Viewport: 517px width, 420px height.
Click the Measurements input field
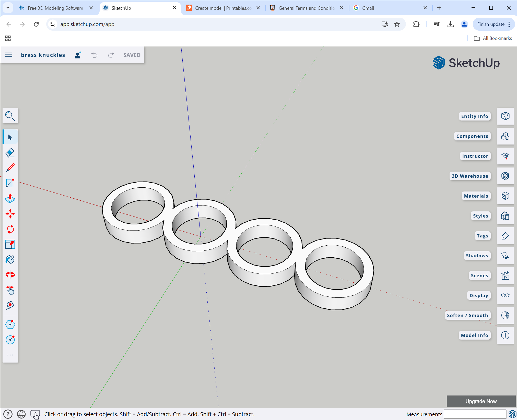pos(475,414)
